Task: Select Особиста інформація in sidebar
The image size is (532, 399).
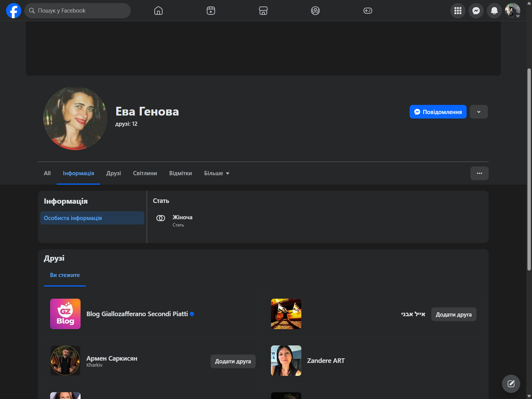Action: [x=92, y=218]
